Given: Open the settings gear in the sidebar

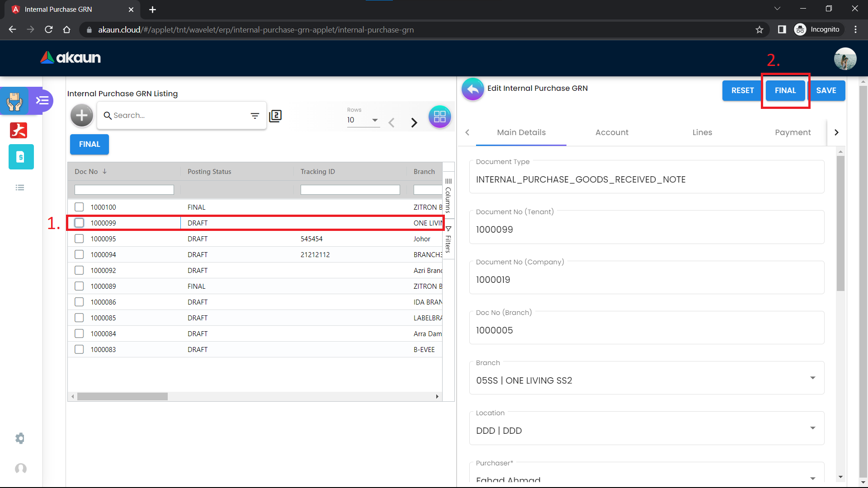Looking at the screenshot, I should (20, 438).
